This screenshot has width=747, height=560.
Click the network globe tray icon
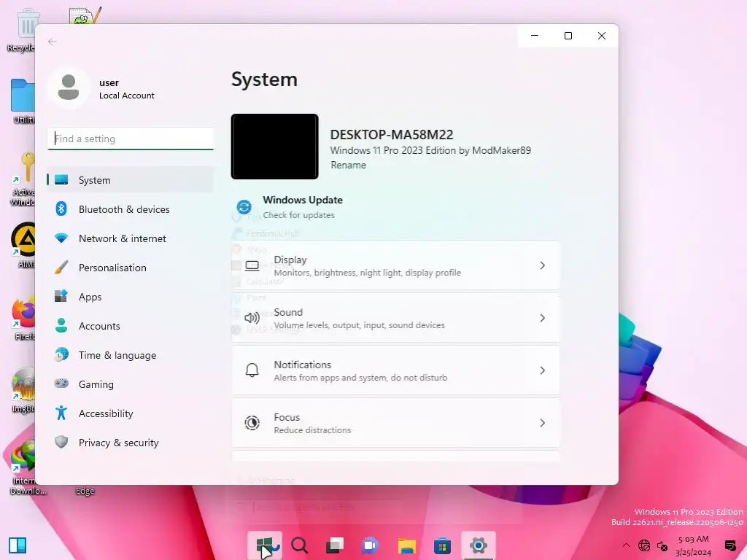[644, 545]
